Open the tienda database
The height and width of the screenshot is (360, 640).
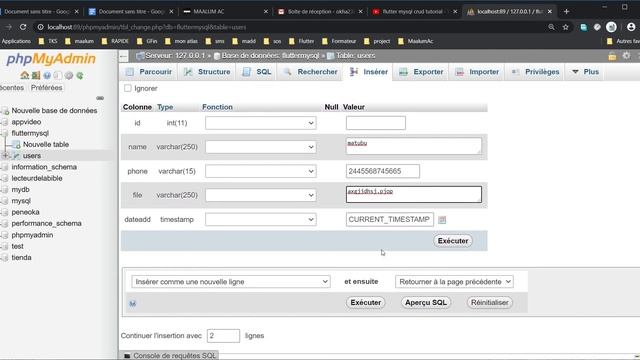tap(21, 258)
